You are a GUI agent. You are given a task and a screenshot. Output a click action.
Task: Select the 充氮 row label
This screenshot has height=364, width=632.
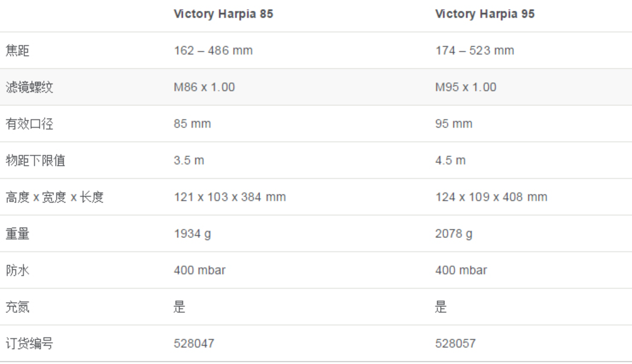(x=18, y=307)
